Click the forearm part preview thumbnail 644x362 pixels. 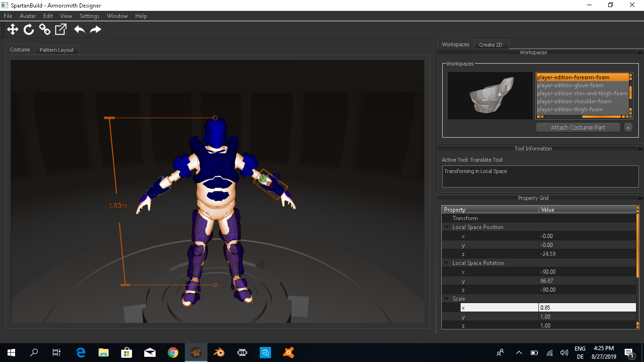[x=490, y=96]
